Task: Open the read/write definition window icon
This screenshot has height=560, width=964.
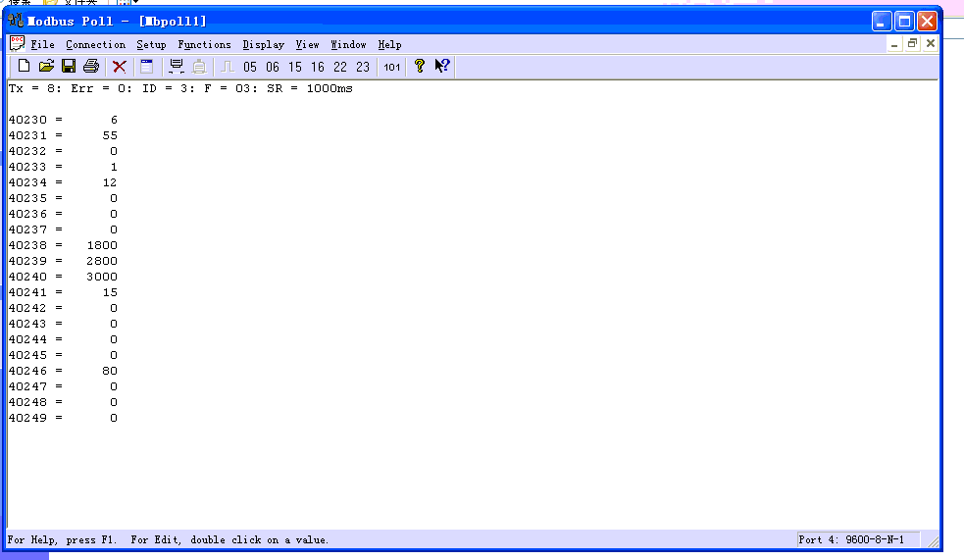Action: [x=147, y=67]
